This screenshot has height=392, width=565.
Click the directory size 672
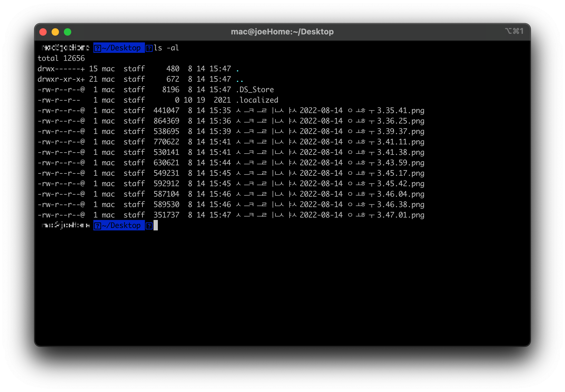pos(173,79)
